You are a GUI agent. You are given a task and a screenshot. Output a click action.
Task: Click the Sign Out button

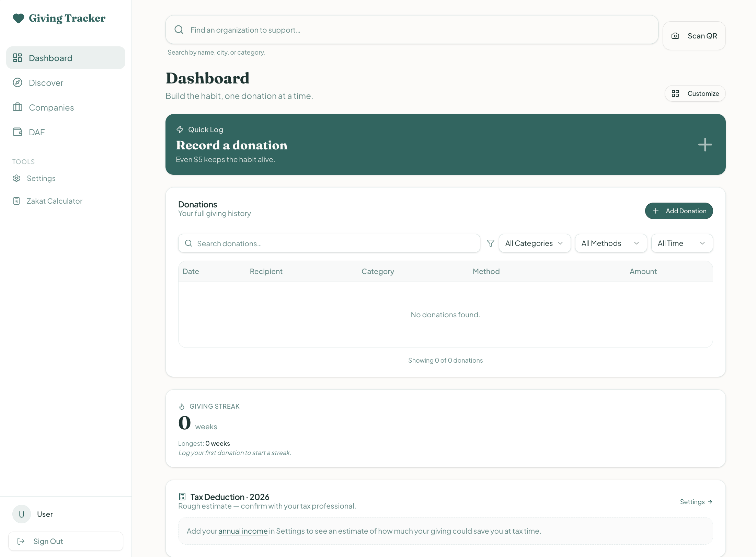(66, 541)
